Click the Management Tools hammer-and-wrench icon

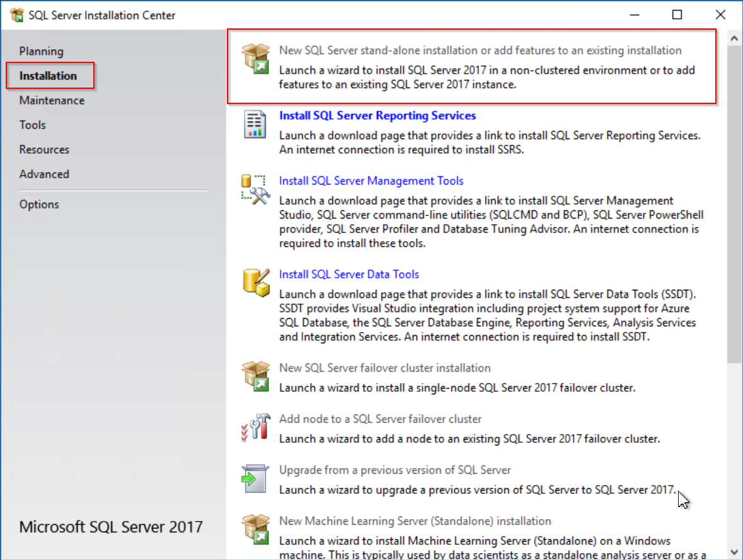(255, 186)
